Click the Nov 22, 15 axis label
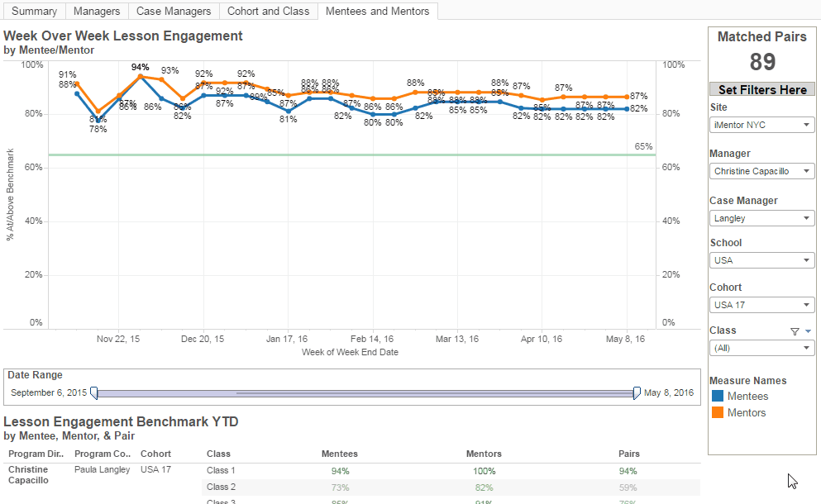 pyautogui.click(x=118, y=339)
